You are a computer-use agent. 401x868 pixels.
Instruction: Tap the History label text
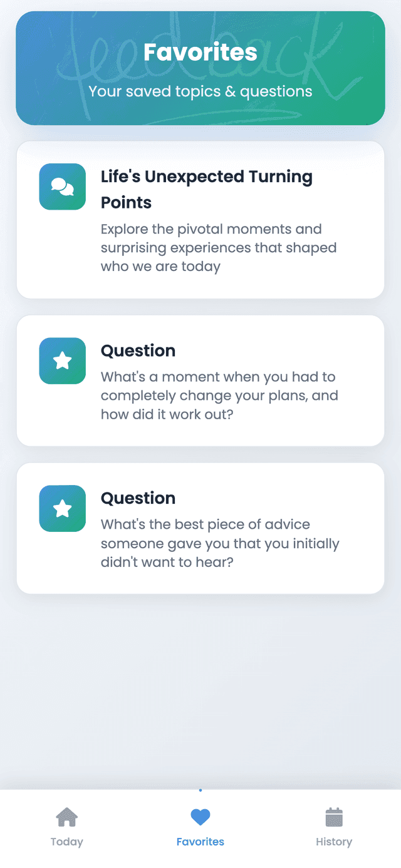pos(334,841)
